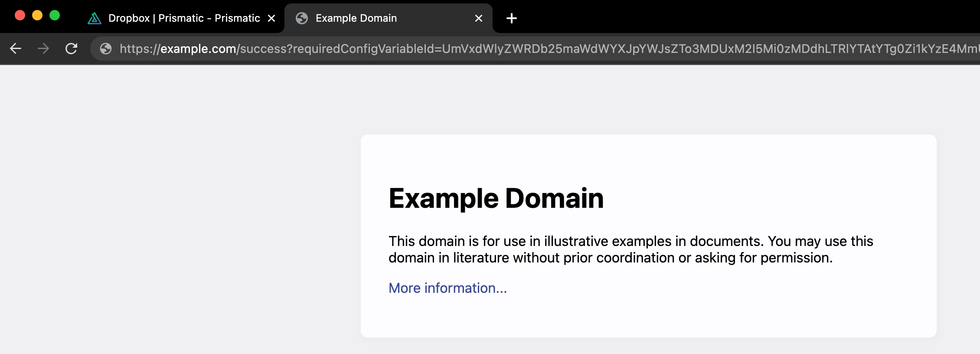Click the green fullscreen window button

coord(55,16)
